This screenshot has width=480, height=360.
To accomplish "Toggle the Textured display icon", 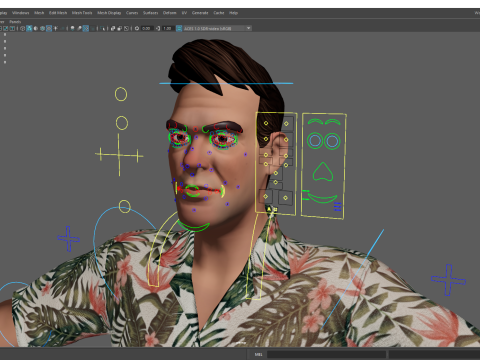I will point(49,28).
